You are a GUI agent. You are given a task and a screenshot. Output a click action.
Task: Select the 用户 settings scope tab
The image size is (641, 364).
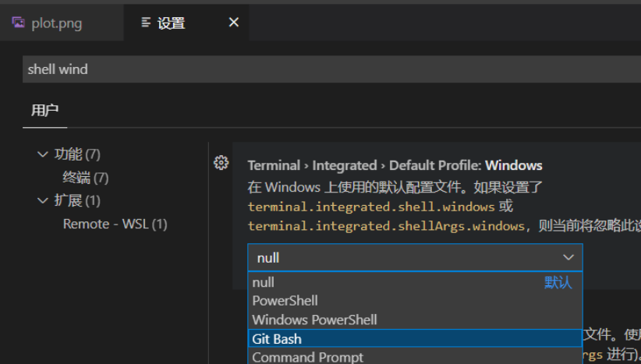tap(44, 110)
